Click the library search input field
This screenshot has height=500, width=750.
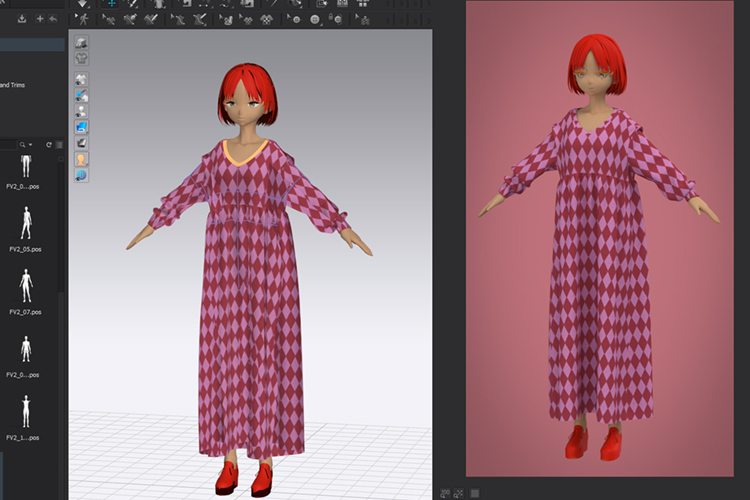[x=10, y=145]
